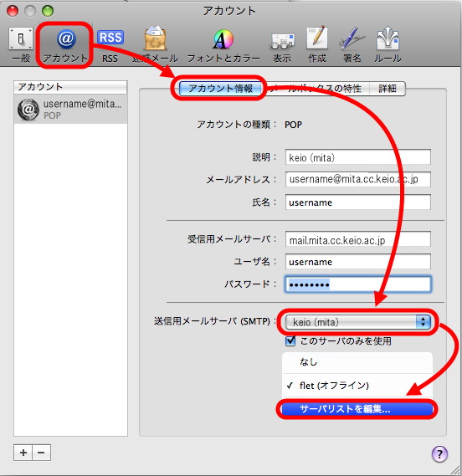This screenshot has height=476, width=462.
Task: Select the アカウント (Accounts) toolbar icon
Action: (65, 45)
